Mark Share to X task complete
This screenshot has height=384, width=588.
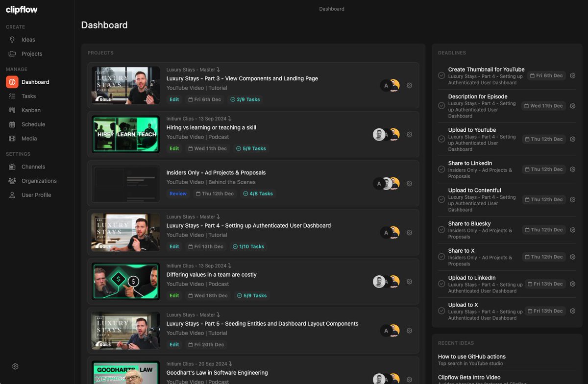(441, 257)
